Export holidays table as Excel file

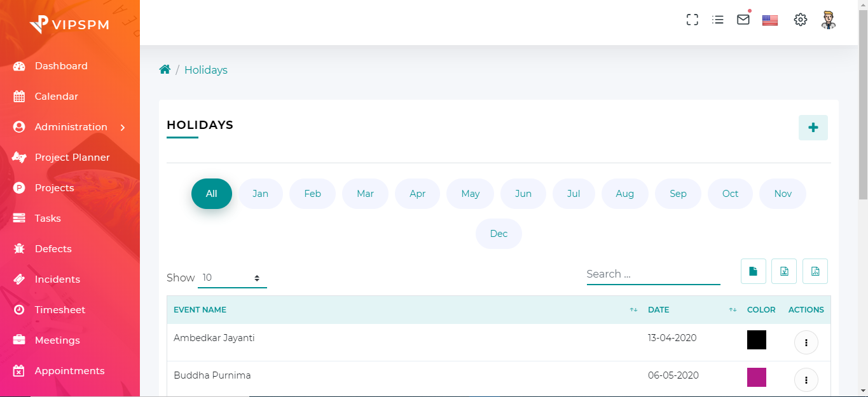pyautogui.click(x=784, y=271)
